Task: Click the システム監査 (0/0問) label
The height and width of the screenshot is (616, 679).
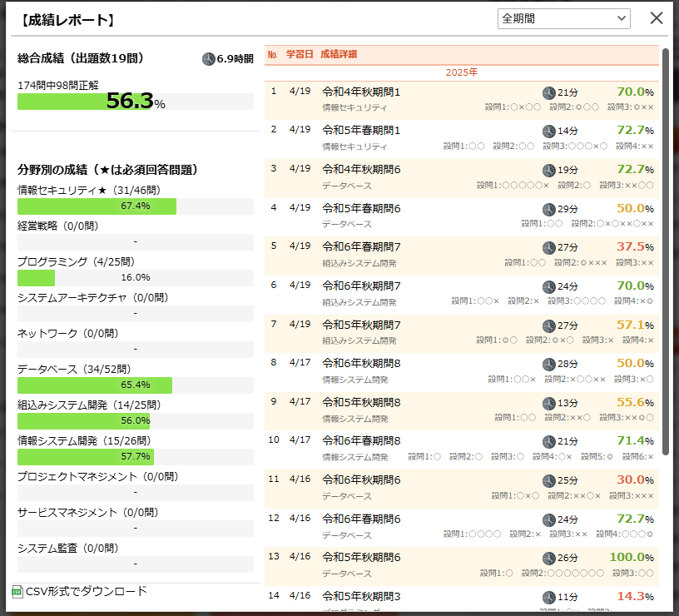Action: pyautogui.click(x=67, y=548)
